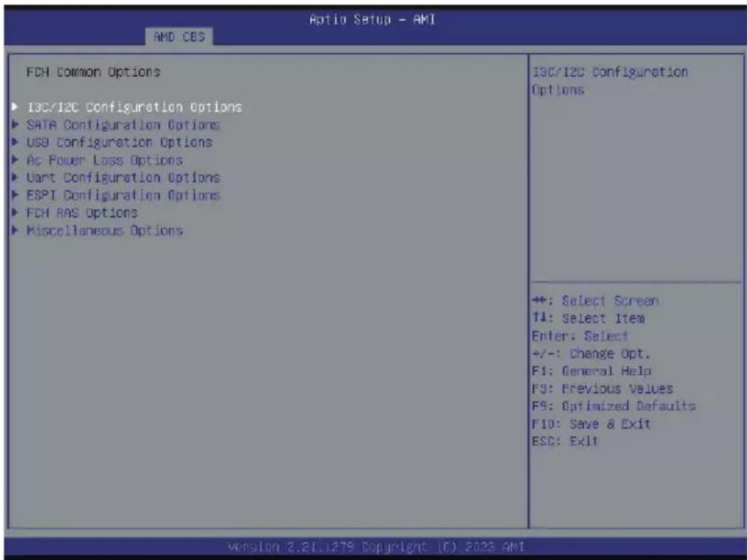The image size is (747, 560).
Task: Open FCH RAS Options submenu
Action: point(82,213)
